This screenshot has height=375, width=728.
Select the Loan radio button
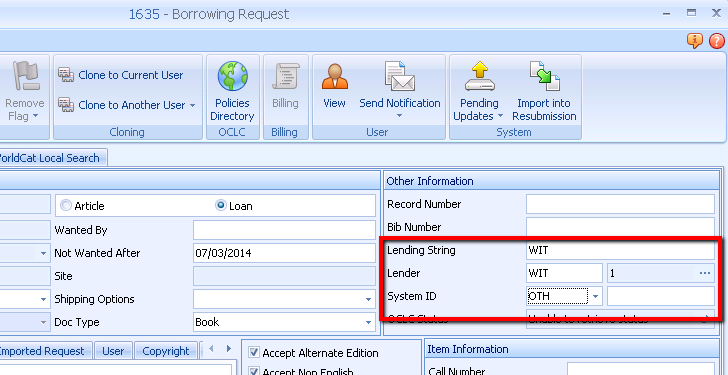[221, 205]
